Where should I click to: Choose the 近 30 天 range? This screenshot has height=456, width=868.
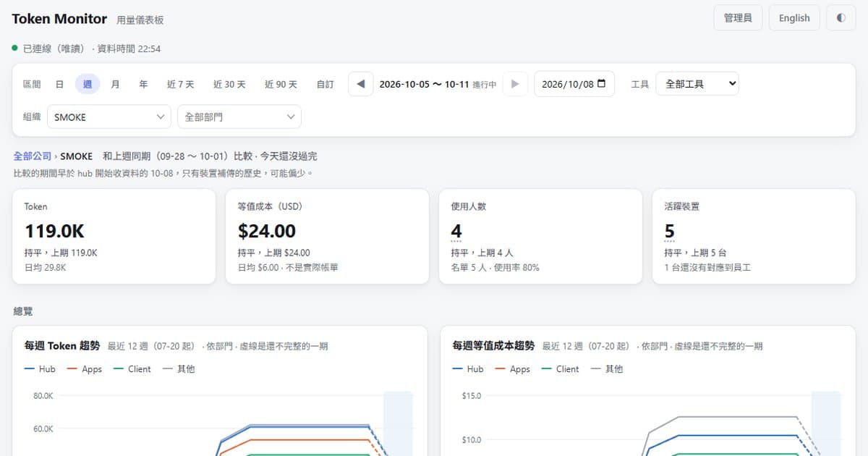(229, 84)
